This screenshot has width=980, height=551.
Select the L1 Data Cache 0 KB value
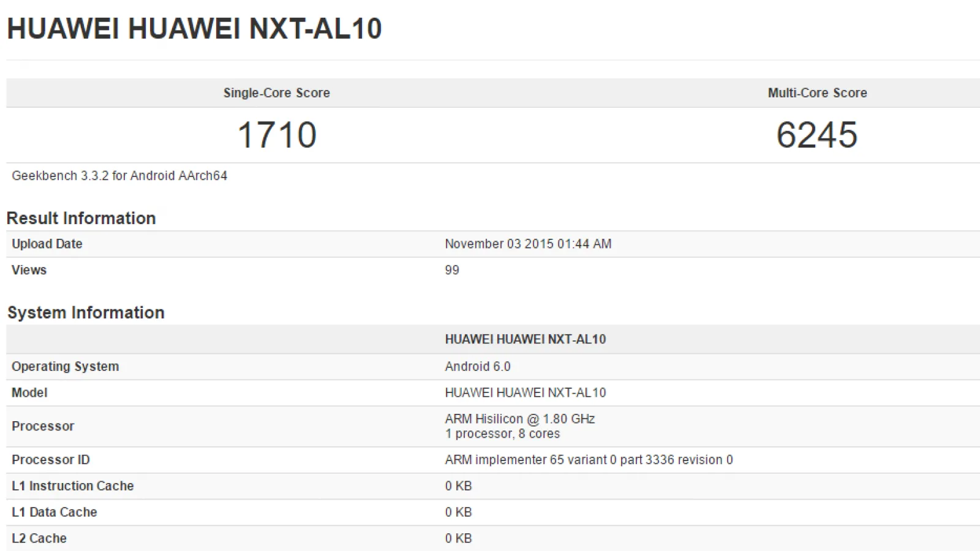coord(459,512)
